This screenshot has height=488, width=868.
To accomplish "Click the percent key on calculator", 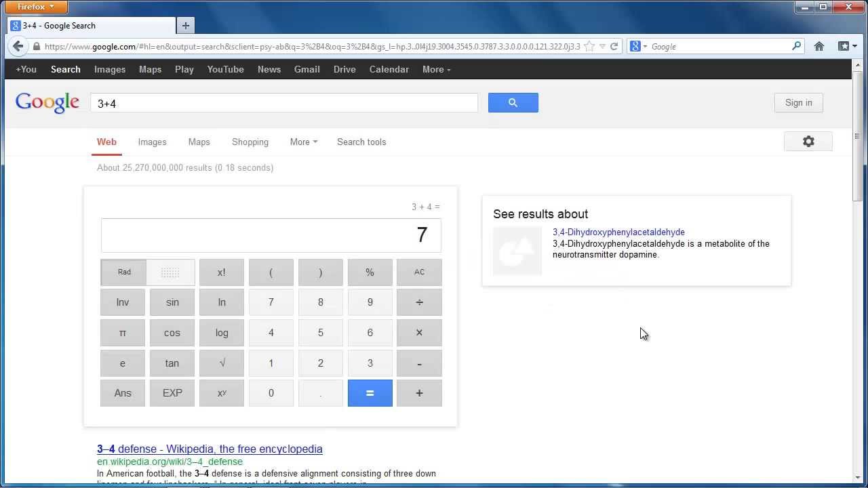I will tap(370, 272).
